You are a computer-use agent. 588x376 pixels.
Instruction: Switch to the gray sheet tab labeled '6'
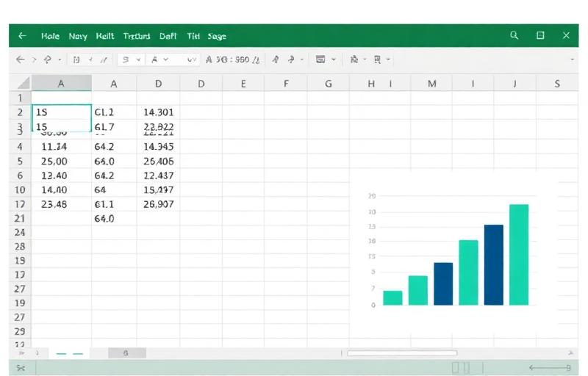[126, 352]
